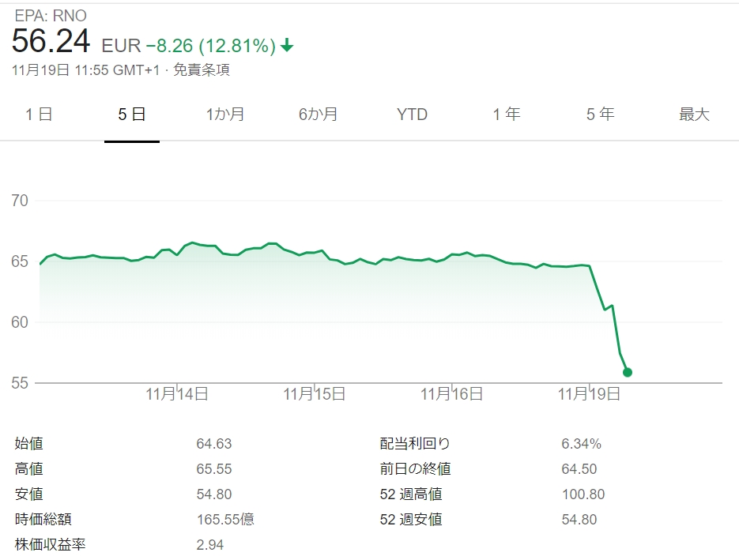Click the 52 週高値 value 100.80
This screenshot has height=560, width=739.
(583, 494)
